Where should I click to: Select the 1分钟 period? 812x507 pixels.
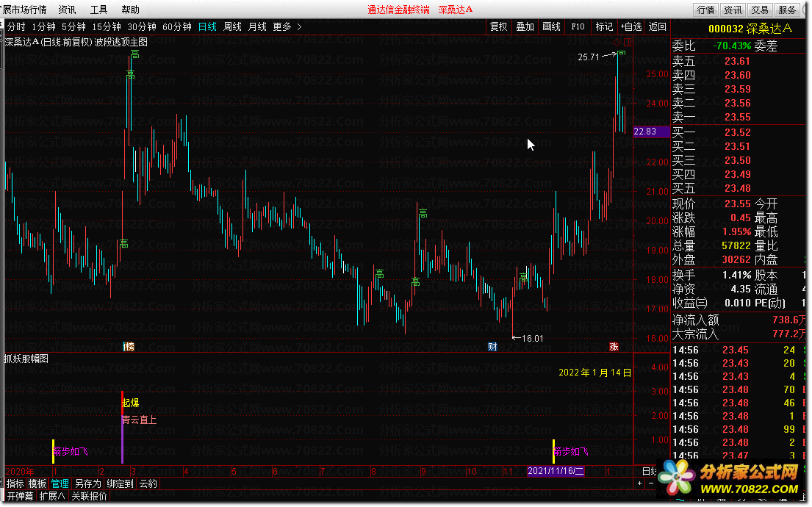[x=43, y=26]
